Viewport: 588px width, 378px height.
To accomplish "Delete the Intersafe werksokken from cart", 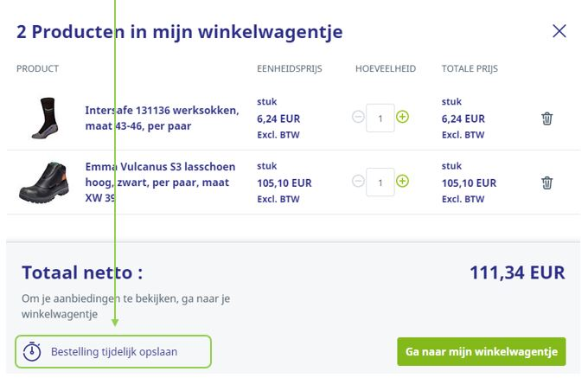I will click(546, 119).
